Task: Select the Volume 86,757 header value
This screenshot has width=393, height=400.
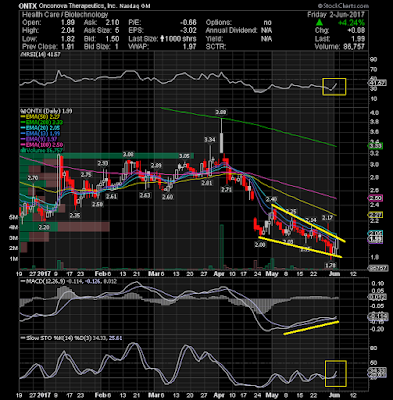Action: coord(353,47)
